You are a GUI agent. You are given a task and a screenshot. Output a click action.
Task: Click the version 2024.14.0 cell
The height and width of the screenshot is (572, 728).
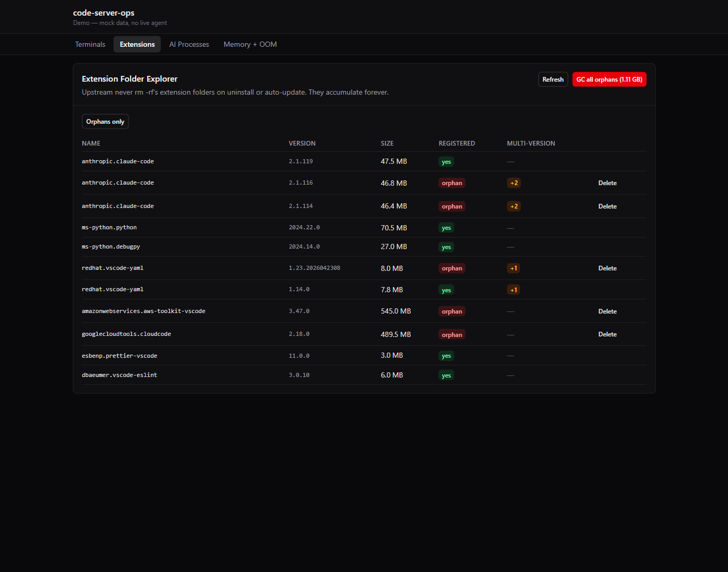(x=304, y=246)
